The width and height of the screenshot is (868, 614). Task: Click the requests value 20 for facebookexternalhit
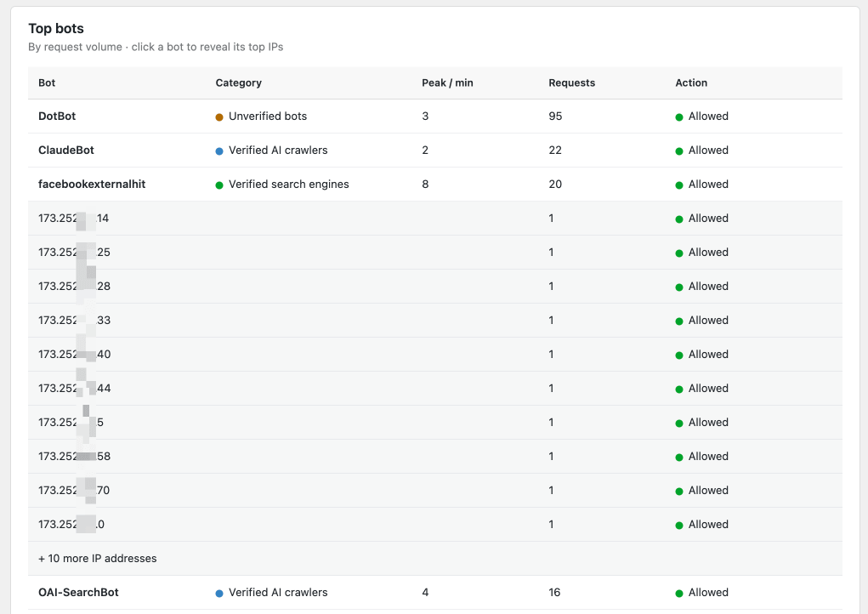click(x=555, y=185)
